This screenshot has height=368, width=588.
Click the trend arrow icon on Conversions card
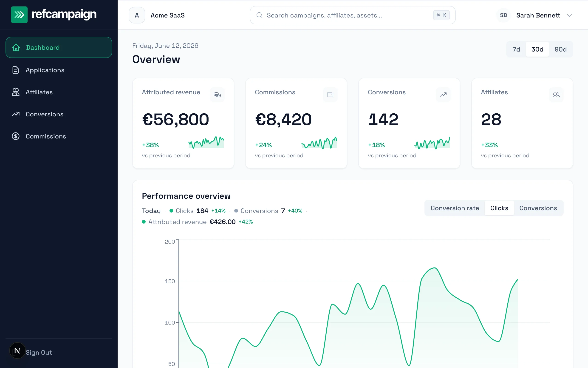tap(443, 95)
